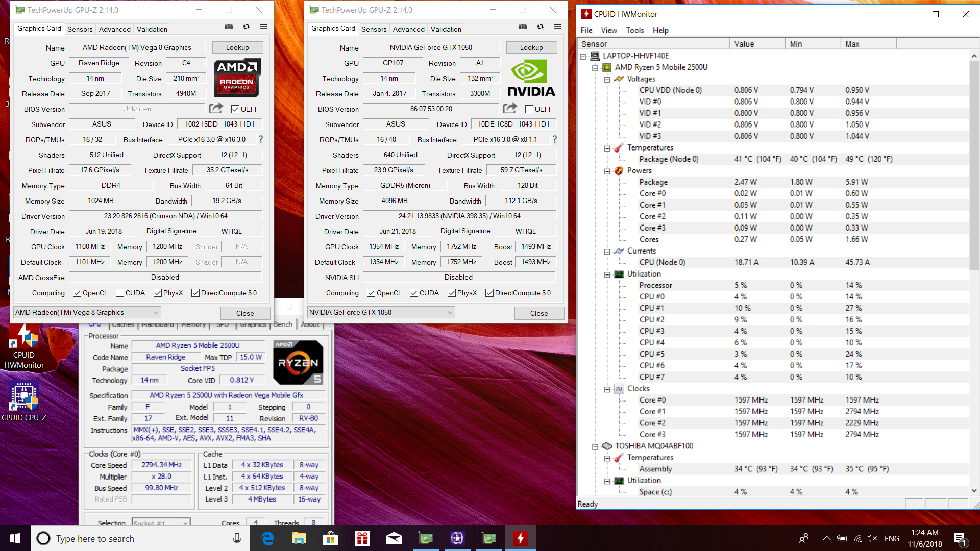The image size is (980, 551).
Task: Open hamburger menu in AMD GPU-Z window
Action: [263, 27]
